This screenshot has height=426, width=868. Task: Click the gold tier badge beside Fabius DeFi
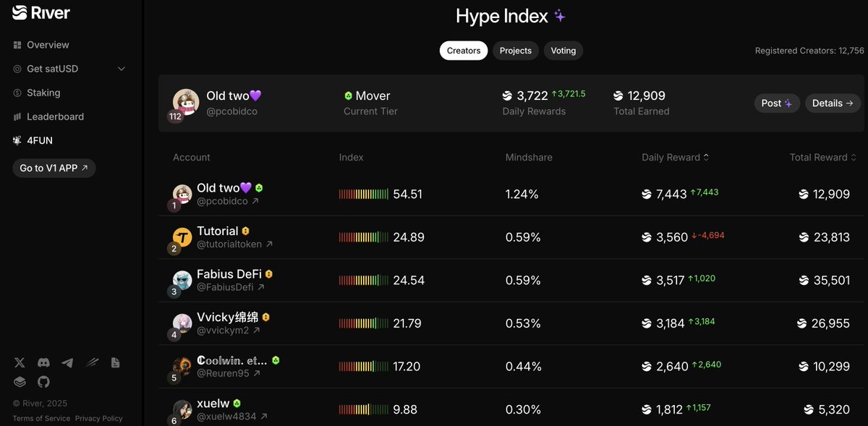click(269, 274)
